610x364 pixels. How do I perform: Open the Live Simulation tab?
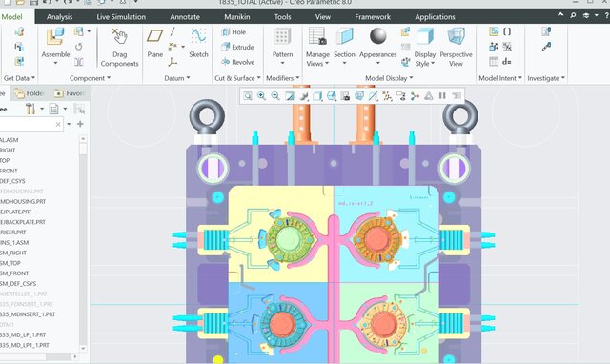[x=121, y=17]
